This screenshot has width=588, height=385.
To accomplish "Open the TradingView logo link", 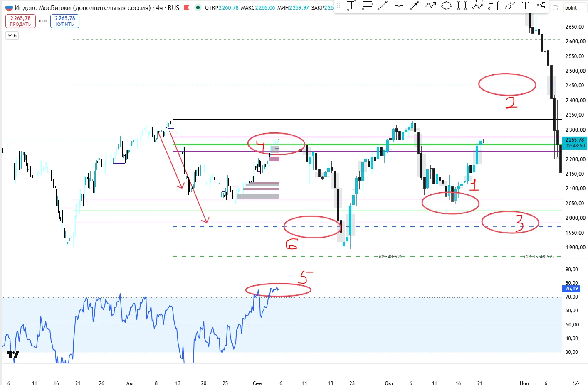I will 13,354.
